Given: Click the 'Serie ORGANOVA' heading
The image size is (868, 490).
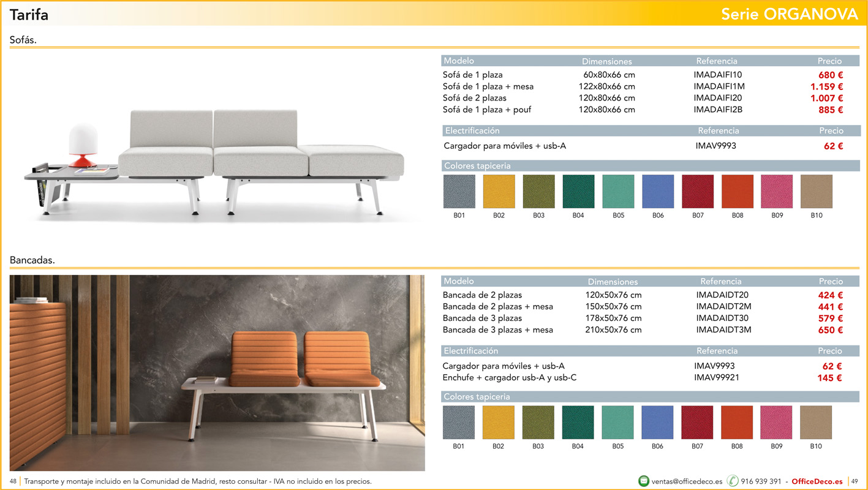Looking at the screenshot, I should (790, 14).
